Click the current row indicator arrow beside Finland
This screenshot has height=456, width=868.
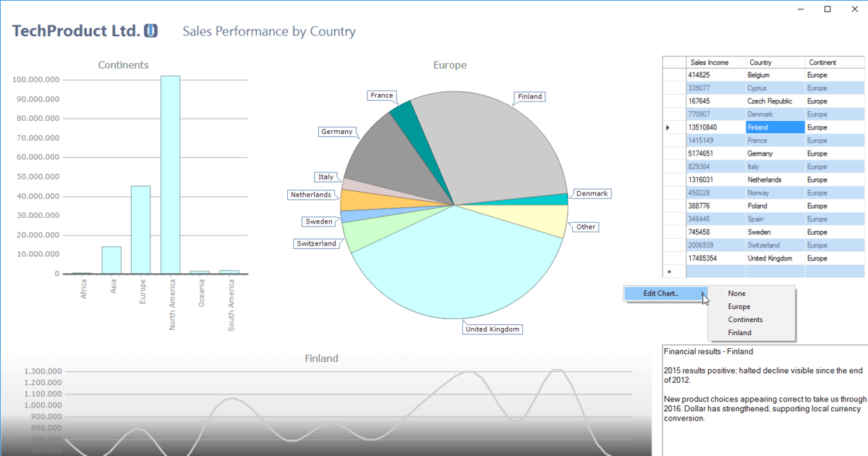point(668,127)
